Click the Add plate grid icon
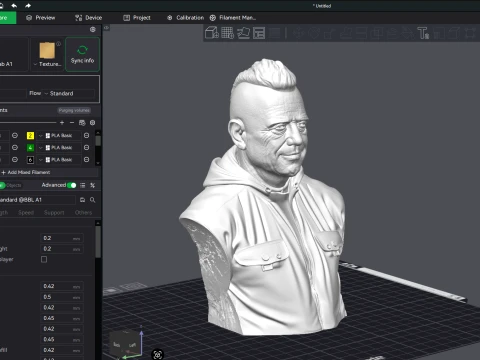Screen dimensions: 480x360 click(228, 33)
